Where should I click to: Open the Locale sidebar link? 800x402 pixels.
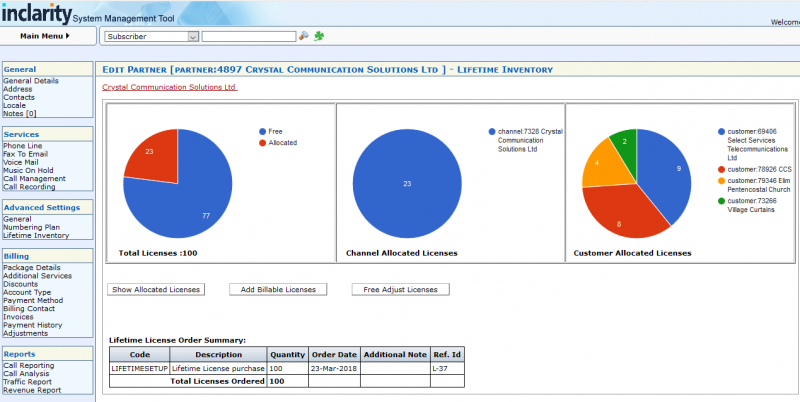pyautogui.click(x=14, y=105)
